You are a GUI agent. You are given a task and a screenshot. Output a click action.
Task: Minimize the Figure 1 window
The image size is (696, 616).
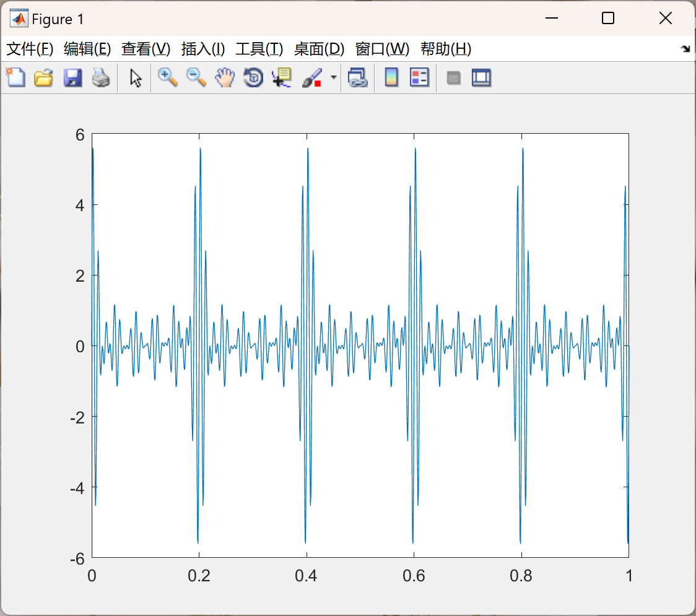[x=551, y=18]
